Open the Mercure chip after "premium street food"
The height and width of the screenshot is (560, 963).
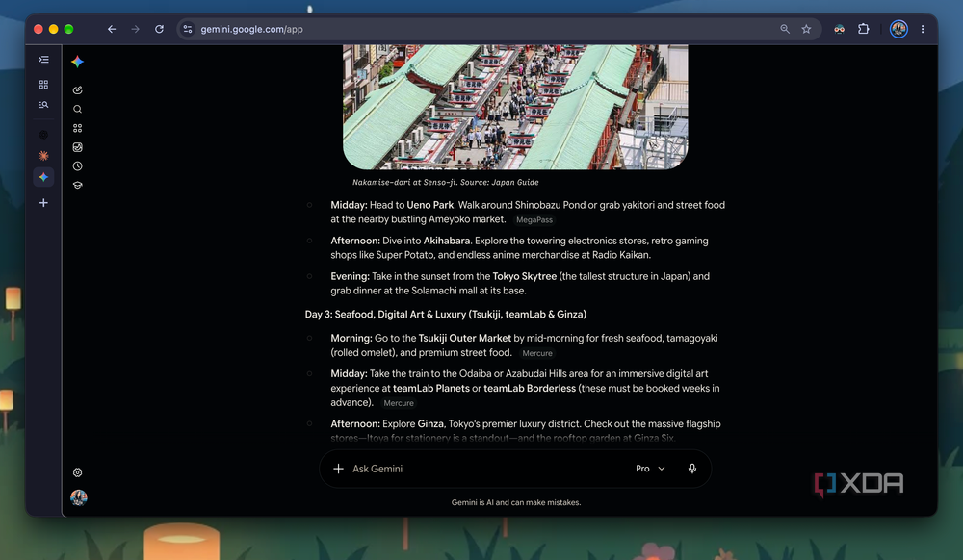pos(537,353)
